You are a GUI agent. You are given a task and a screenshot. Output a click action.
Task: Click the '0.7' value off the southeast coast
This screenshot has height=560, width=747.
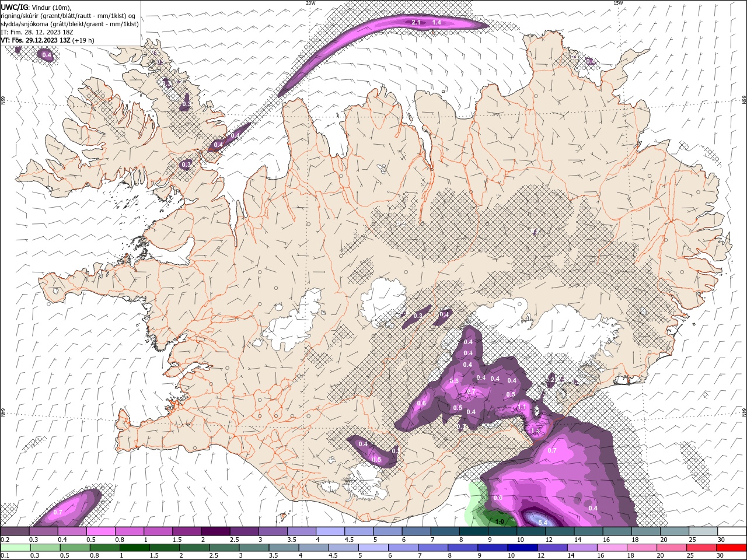pyautogui.click(x=552, y=450)
